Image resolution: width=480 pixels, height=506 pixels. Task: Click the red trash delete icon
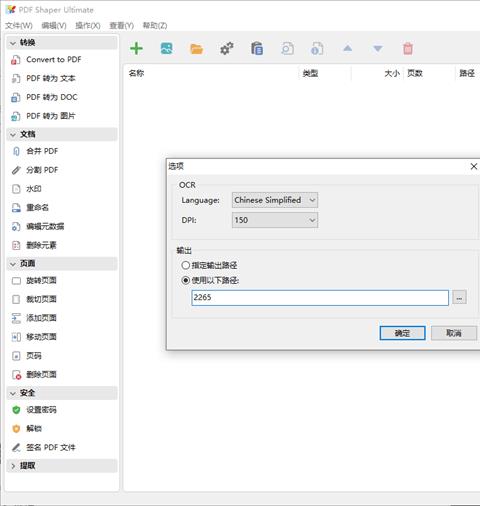tap(408, 49)
